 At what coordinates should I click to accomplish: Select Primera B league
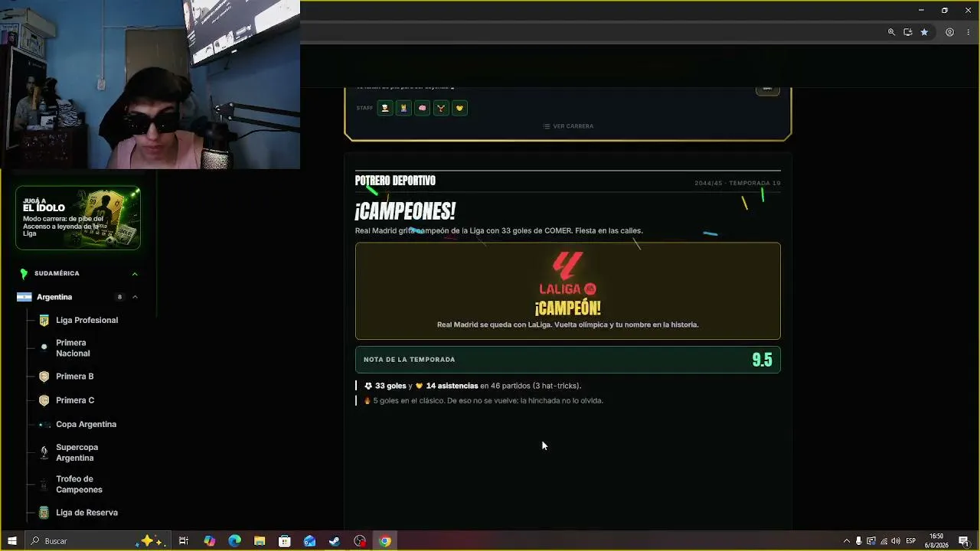click(x=74, y=377)
